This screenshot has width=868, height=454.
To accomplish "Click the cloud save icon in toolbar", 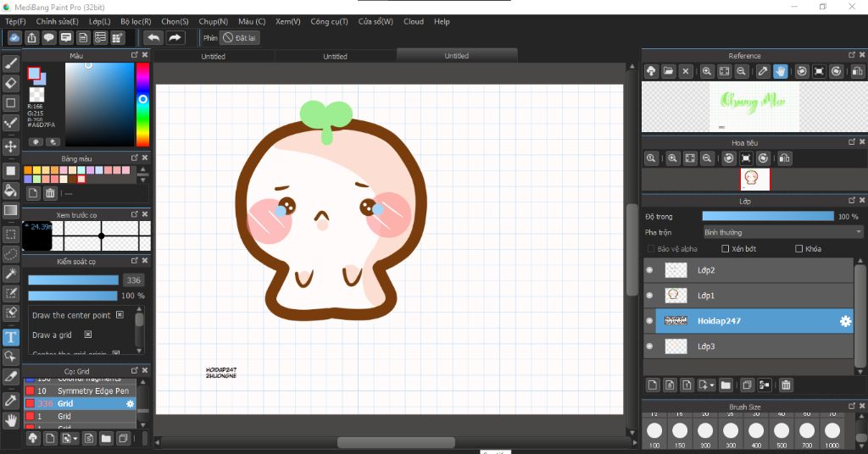I will click(14, 37).
